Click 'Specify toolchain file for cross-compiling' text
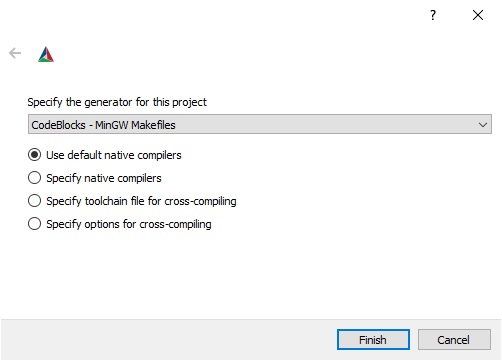The height and width of the screenshot is (361, 502). coord(141,201)
